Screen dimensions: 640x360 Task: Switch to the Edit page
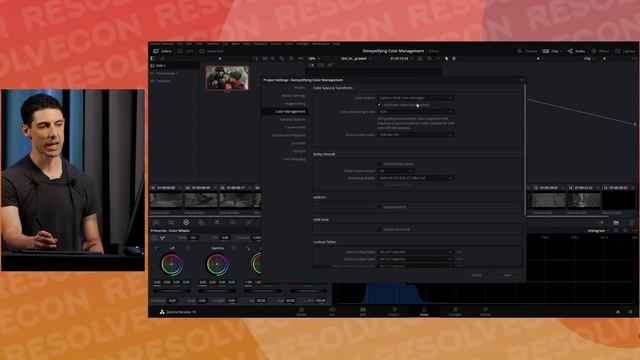pos(363,311)
